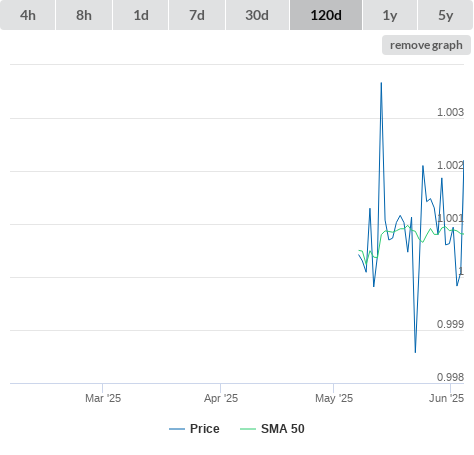The height and width of the screenshot is (455, 474).
Task: Click the blue Price legend line marker
Action: click(177, 429)
